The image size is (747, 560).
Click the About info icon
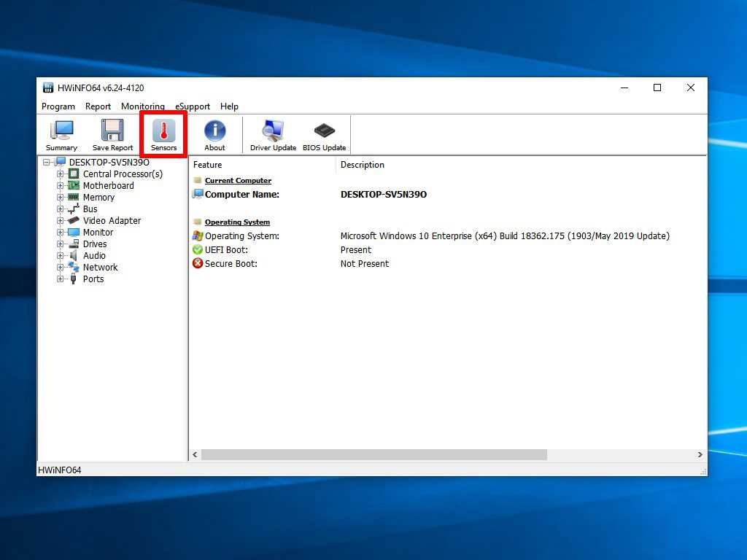pos(214,135)
